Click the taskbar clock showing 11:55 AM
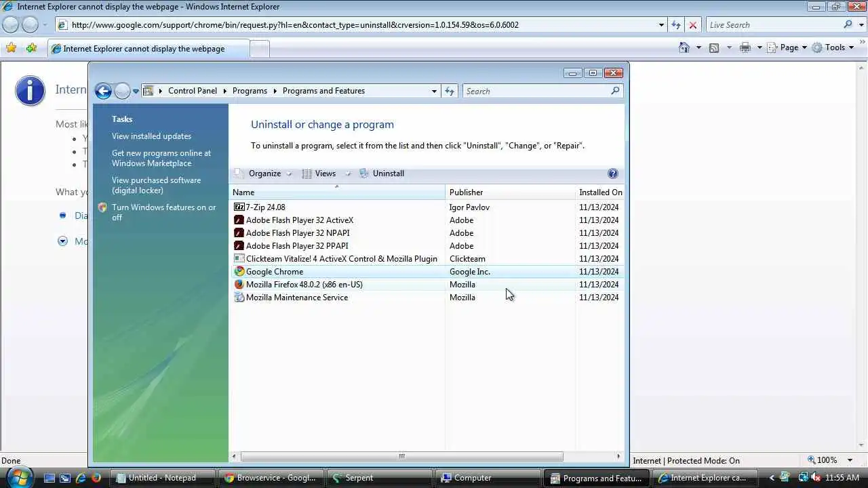 pos(842,478)
